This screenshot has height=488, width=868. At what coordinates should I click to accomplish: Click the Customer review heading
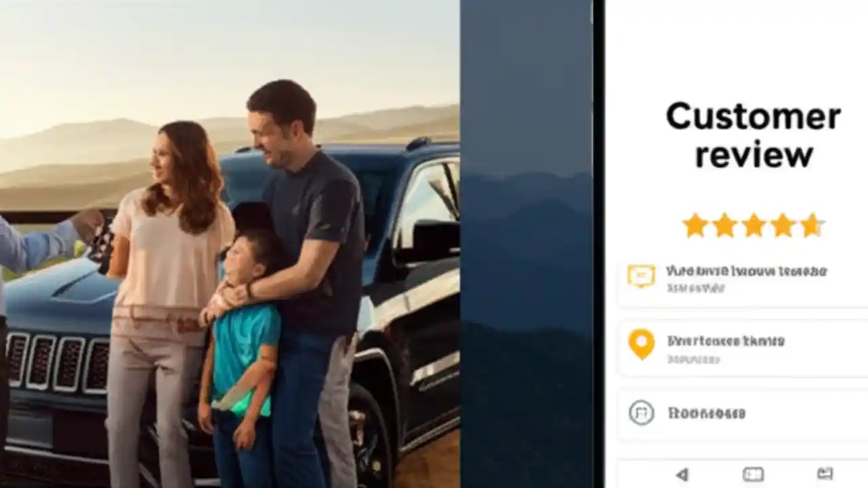pyautogui.click(x=753, y=135)
